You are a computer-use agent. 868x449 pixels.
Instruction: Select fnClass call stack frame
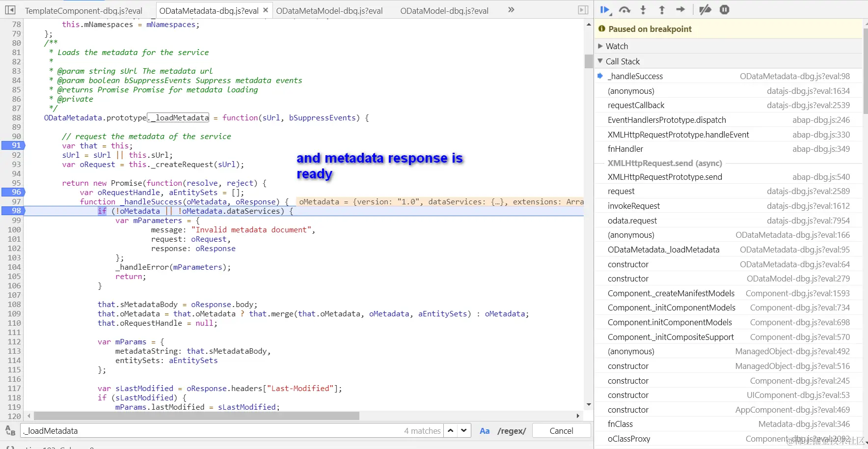729,424
